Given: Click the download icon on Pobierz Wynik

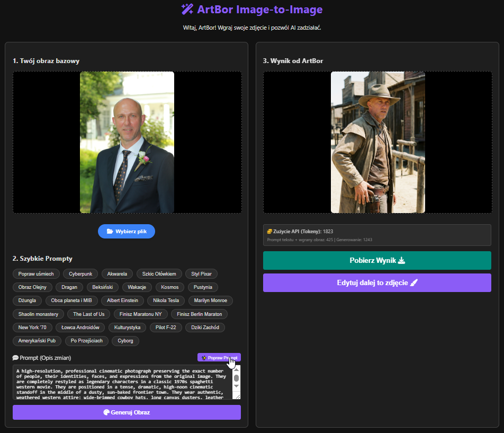Looking at the screenshot, I should (x=401, y=260).
